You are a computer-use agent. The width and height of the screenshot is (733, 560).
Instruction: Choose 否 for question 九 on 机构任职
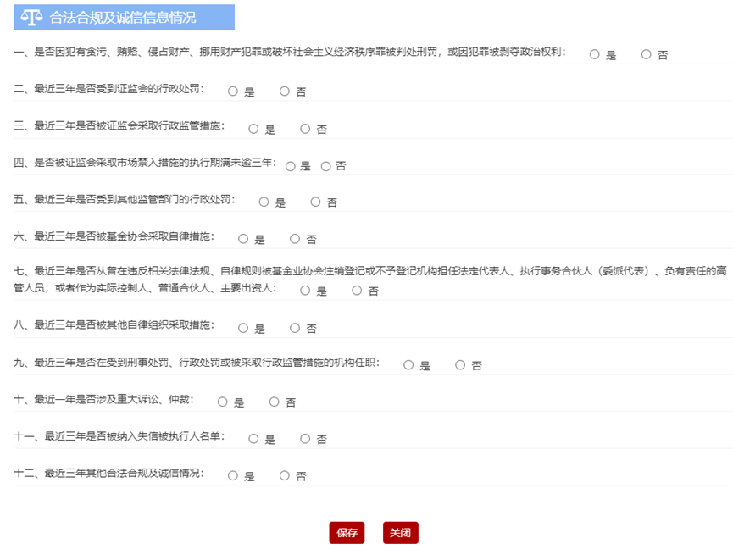click(x=460, y=364)
